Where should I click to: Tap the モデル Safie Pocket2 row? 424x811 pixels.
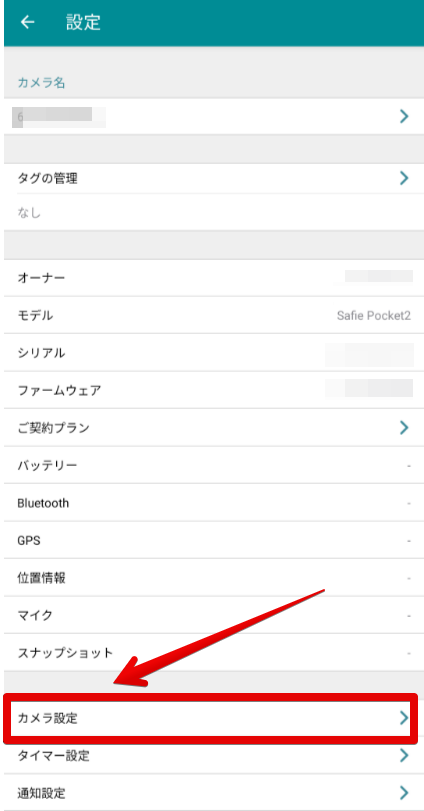click(x=214, y=315)
